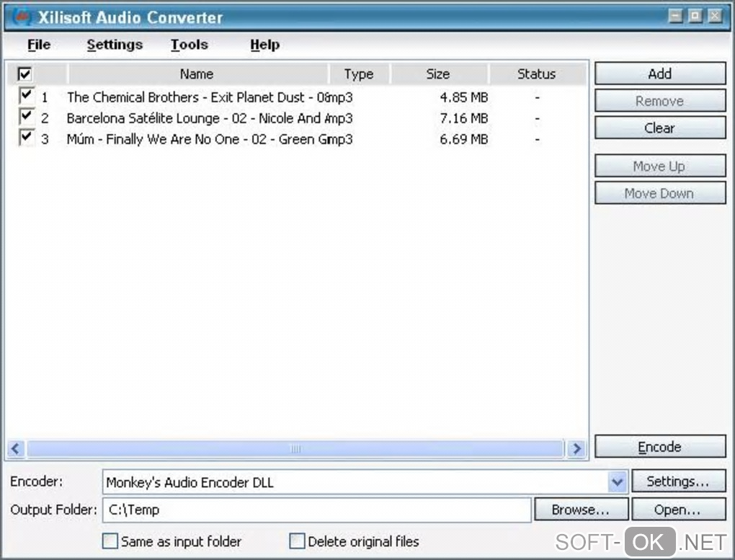This screenshot has width=735, height=560.
Task: Click the 6.69 MB size cell
Action: coord(464,139)
